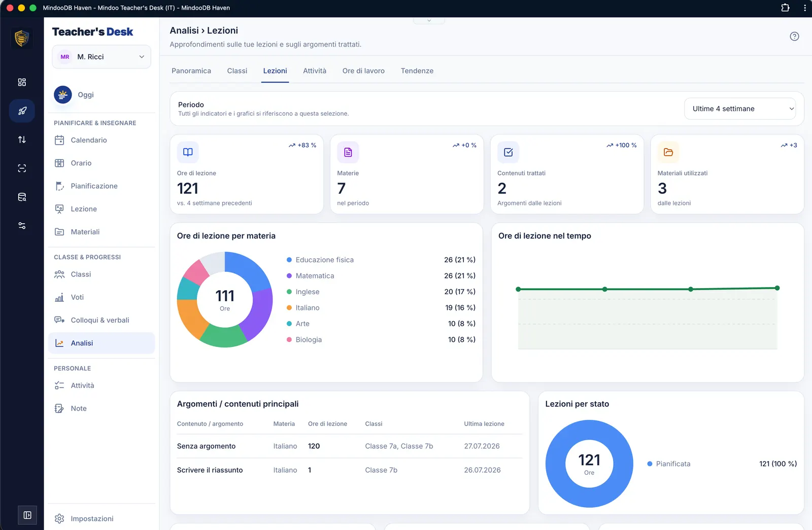812x530 pixels.
Task: Click the sliders settings icon in the left rail
Action: coord(22,226)
